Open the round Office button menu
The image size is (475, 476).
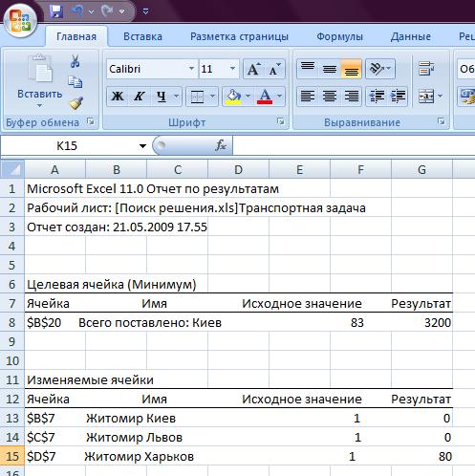point(20,20)
